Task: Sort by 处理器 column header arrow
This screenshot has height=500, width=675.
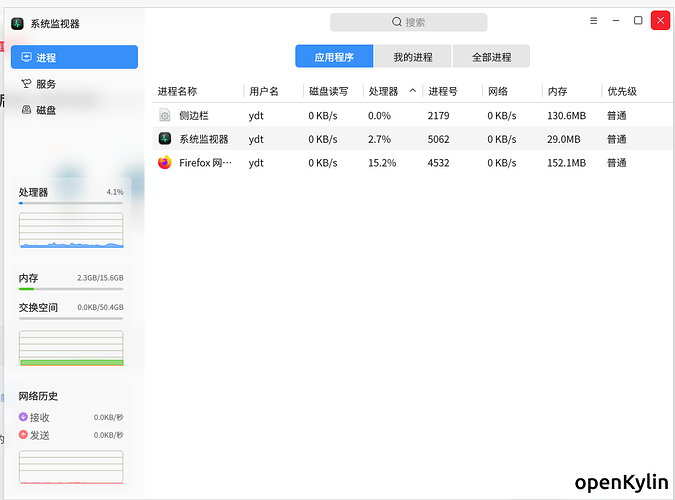Action: (413, 91)
